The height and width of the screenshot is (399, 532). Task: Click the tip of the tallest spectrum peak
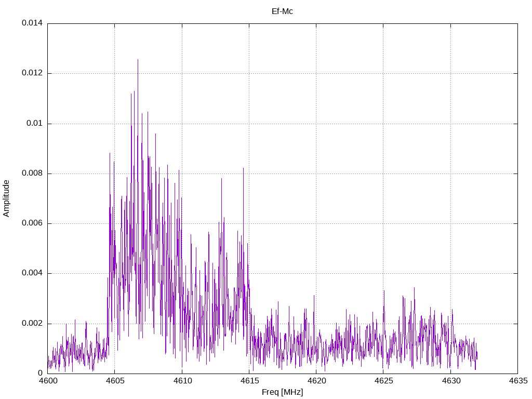click(x=138, y=60)
